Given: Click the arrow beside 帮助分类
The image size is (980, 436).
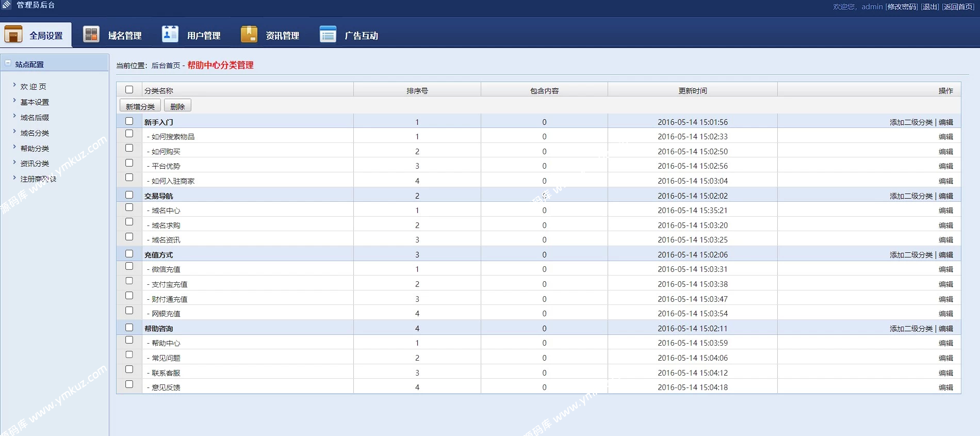Looking at the screenshot, I should point(14,147).
